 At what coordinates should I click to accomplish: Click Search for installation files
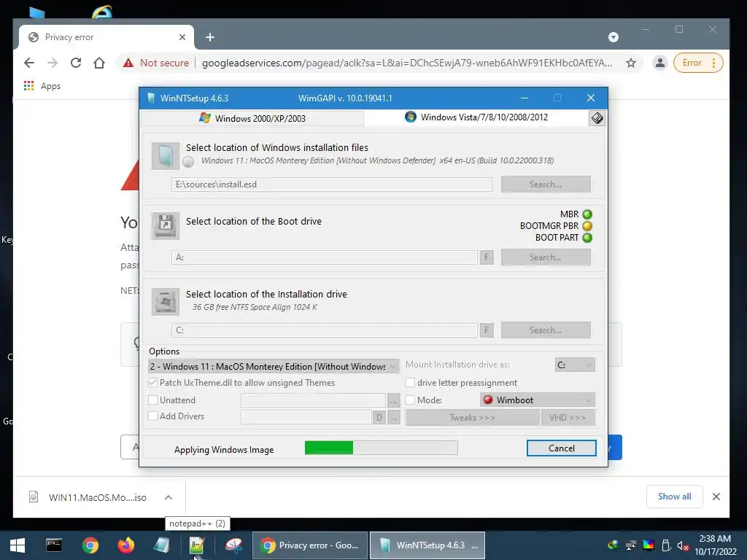coord(546,184)
